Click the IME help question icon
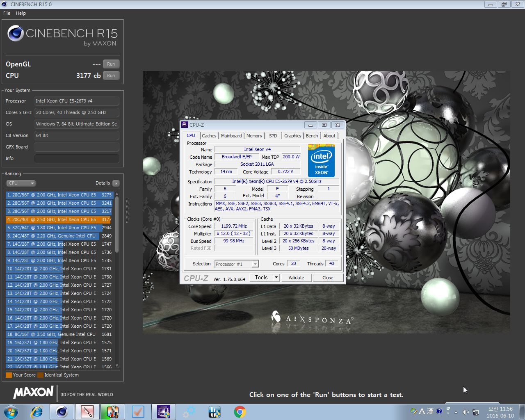The height and width of the screenshot is (420, 525). tap(439, 411)
